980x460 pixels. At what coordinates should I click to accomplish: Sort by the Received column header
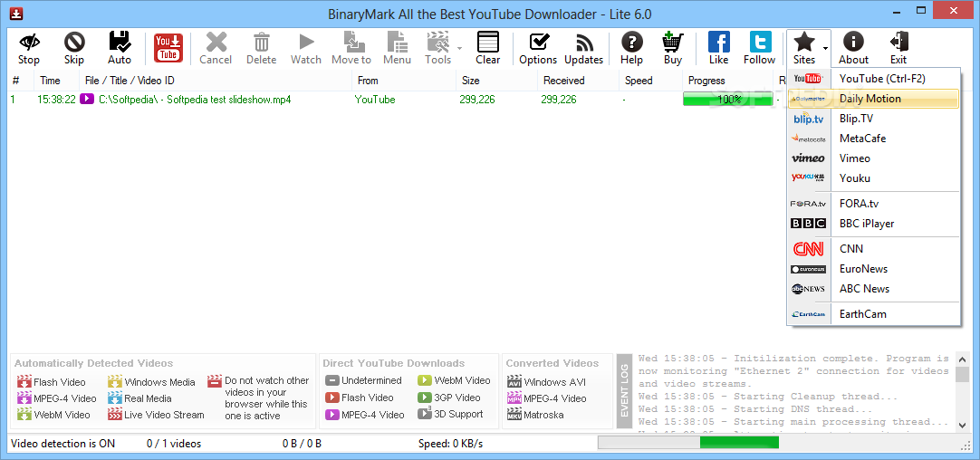[x=578, y=81]
